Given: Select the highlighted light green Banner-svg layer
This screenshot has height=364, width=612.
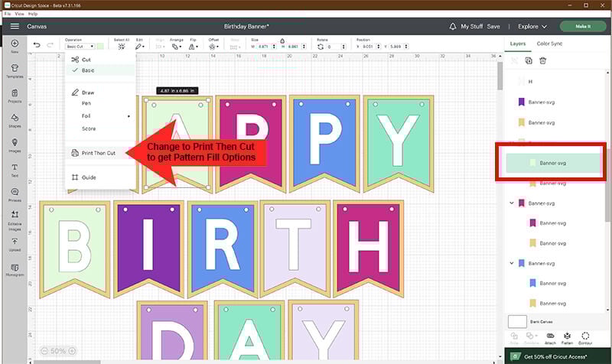Looking at the screenshot, I should pos(552,163).
